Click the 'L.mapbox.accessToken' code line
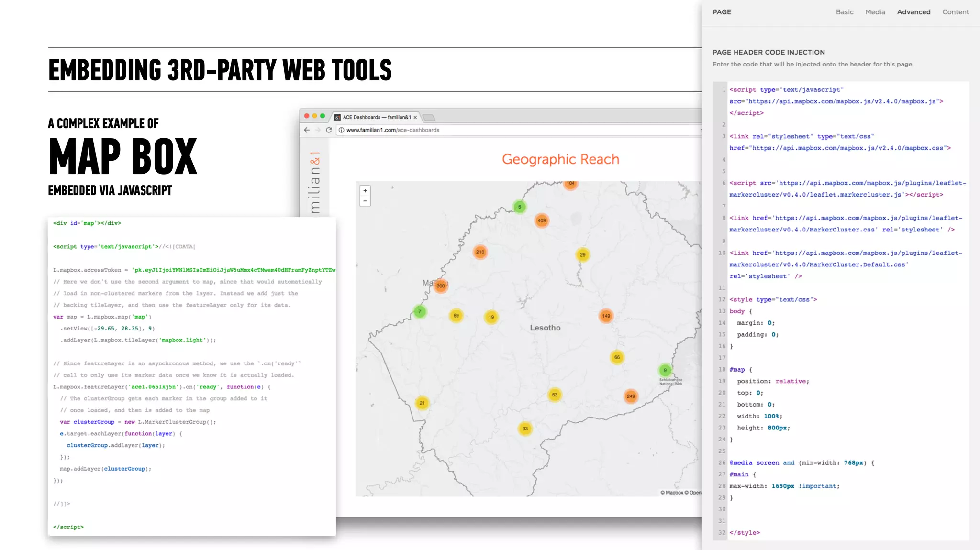 (x=194, y=270)
